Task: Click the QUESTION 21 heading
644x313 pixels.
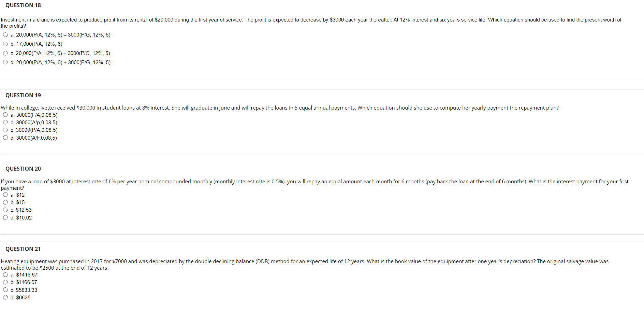Action: click(23, 249)
